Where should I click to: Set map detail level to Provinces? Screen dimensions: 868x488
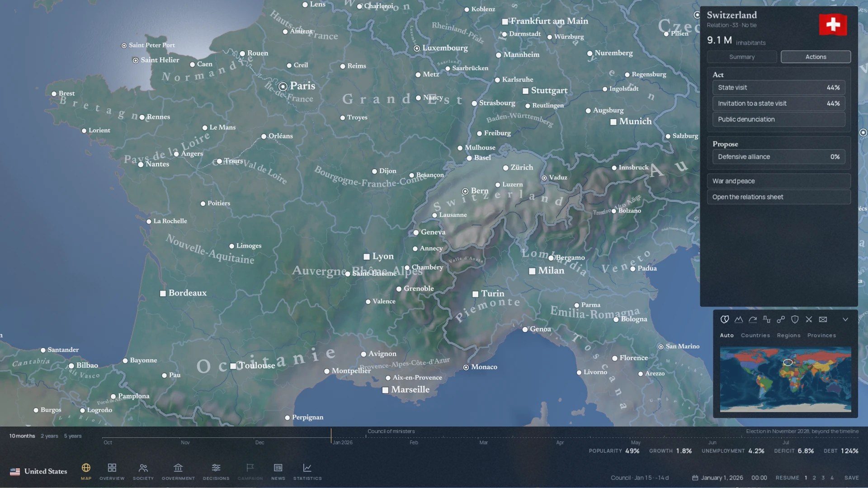click(x=821, y=335)
